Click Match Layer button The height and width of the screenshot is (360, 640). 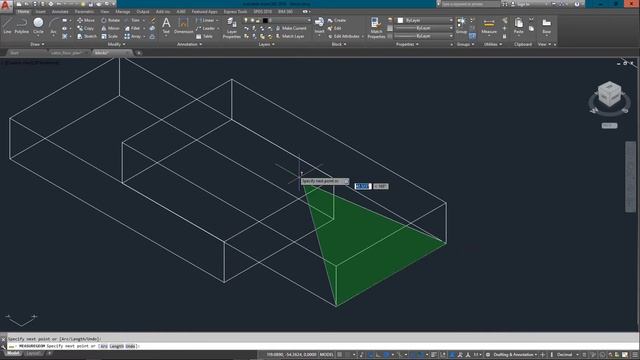tap(290, 36)
